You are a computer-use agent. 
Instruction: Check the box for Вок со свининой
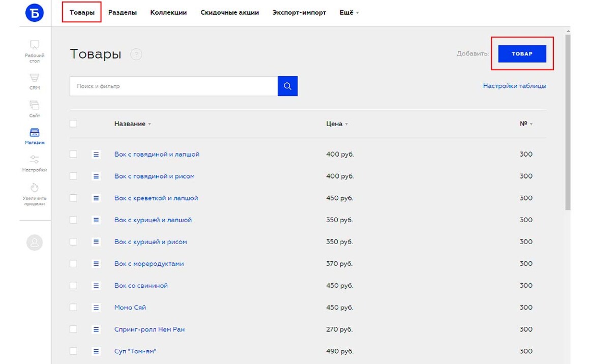pyautogui.click(x=73, y=285)
